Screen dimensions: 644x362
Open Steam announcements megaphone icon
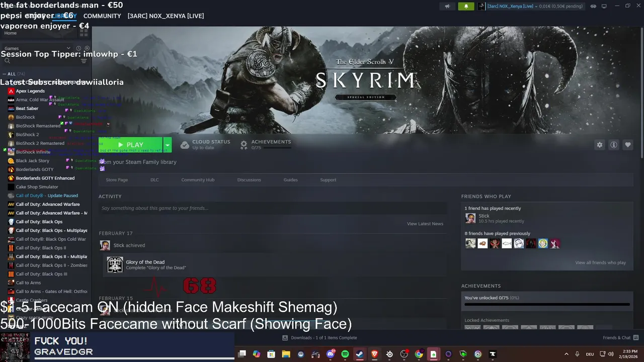click(x=447, y=7)
